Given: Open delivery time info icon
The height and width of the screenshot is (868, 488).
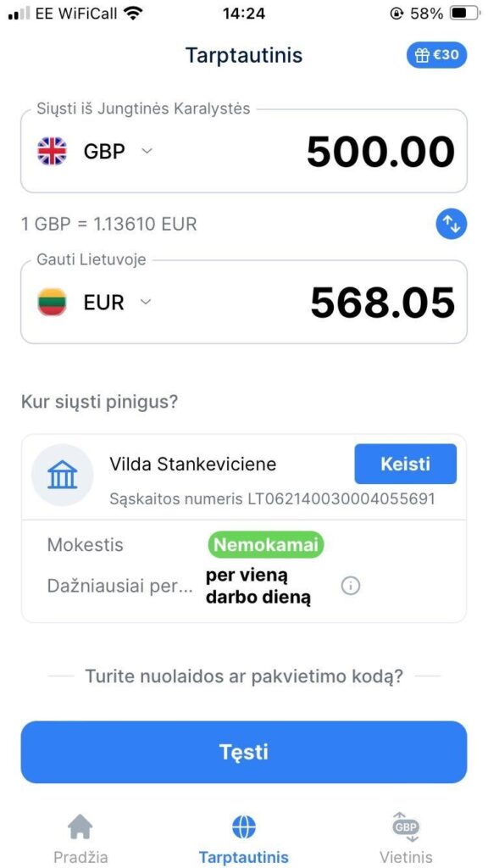Looking at the screenshot, I should (x=350, y=586).
